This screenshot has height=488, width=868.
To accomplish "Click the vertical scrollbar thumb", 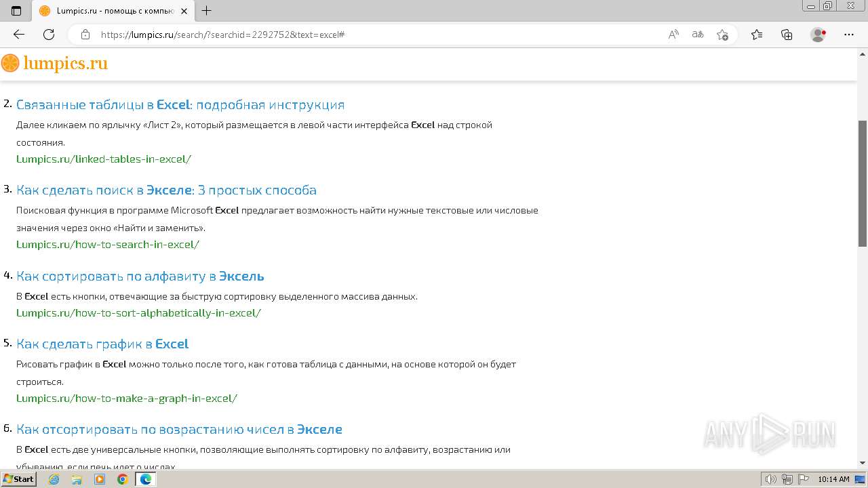I will tap(863, 183).
